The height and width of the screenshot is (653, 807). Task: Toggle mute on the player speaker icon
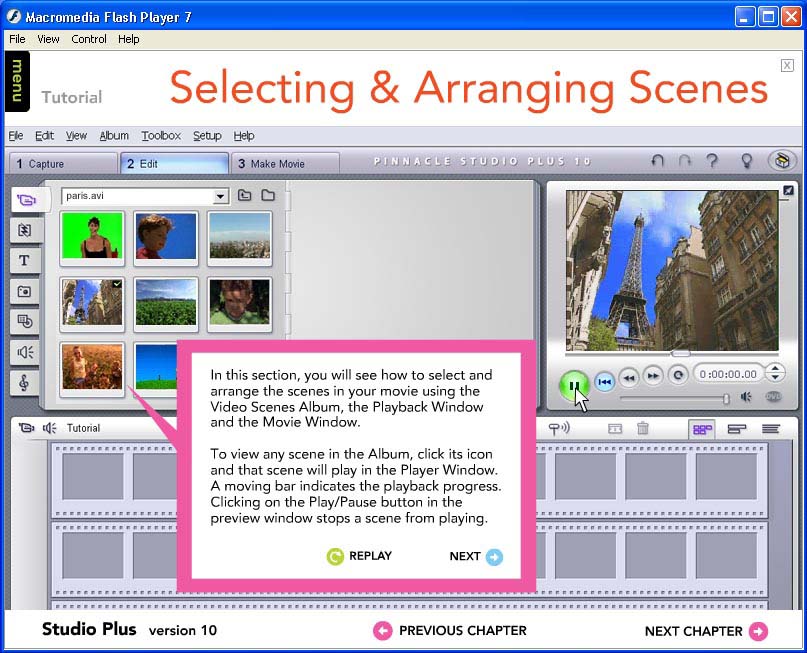(x=746, y=398)
